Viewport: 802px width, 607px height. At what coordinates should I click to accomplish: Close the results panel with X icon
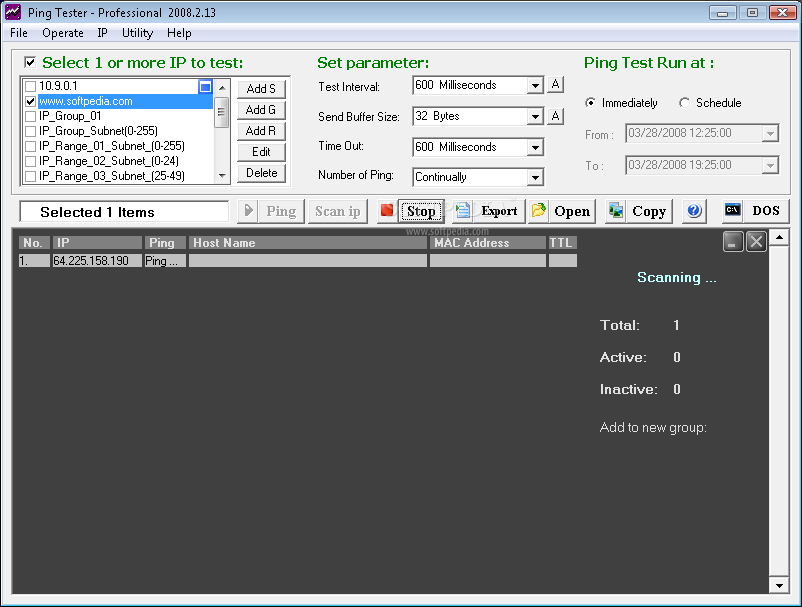pyautogui.click(x=756, y=241)
